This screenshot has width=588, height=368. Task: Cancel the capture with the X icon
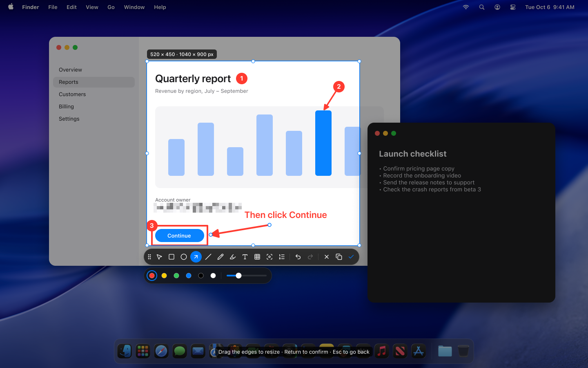[x=327, y=257]
